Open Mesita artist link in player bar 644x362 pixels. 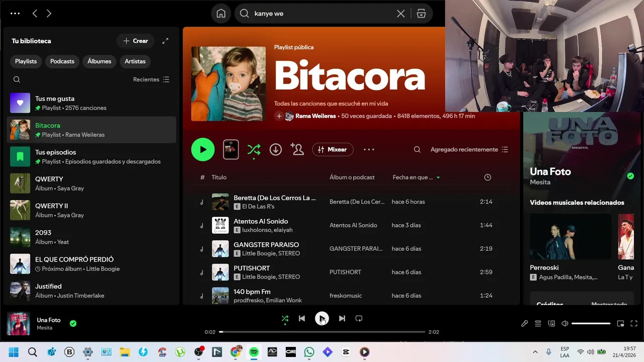[x=44, y=328]
